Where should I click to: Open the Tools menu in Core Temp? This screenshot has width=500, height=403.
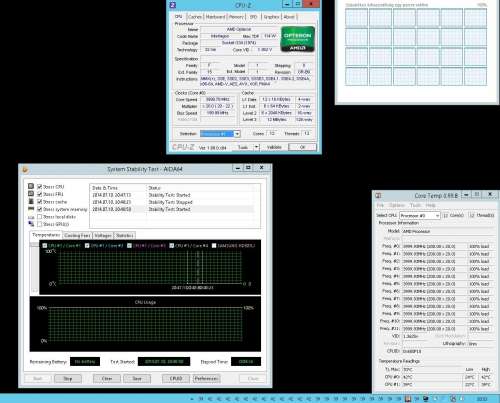(415, 205)
